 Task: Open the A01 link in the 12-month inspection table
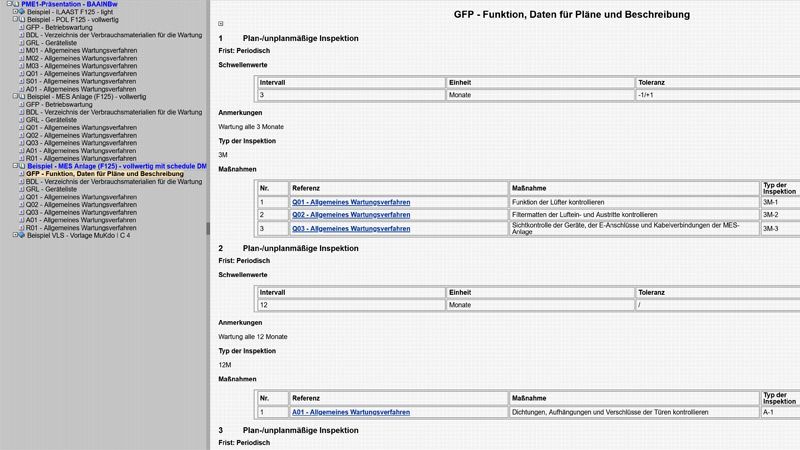click(x=350, y=412)
